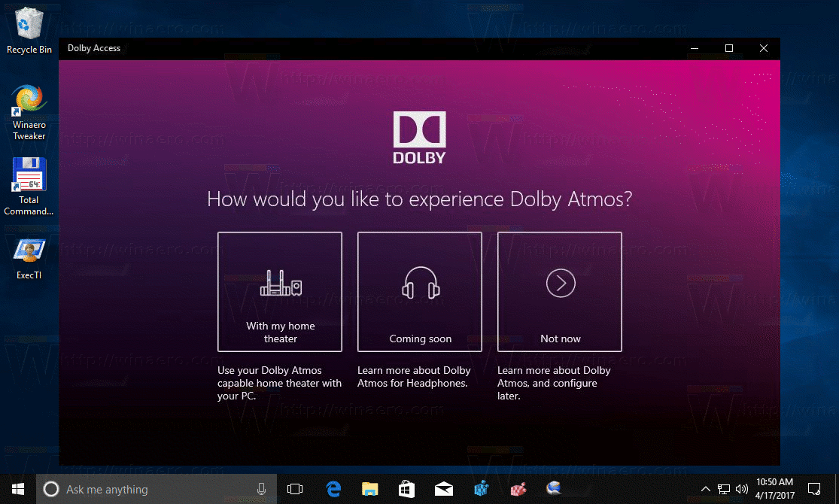Choose the With my home theater option
Image resolution: width=839 pixels, height=504 pixels.
[x=279, y=292]
